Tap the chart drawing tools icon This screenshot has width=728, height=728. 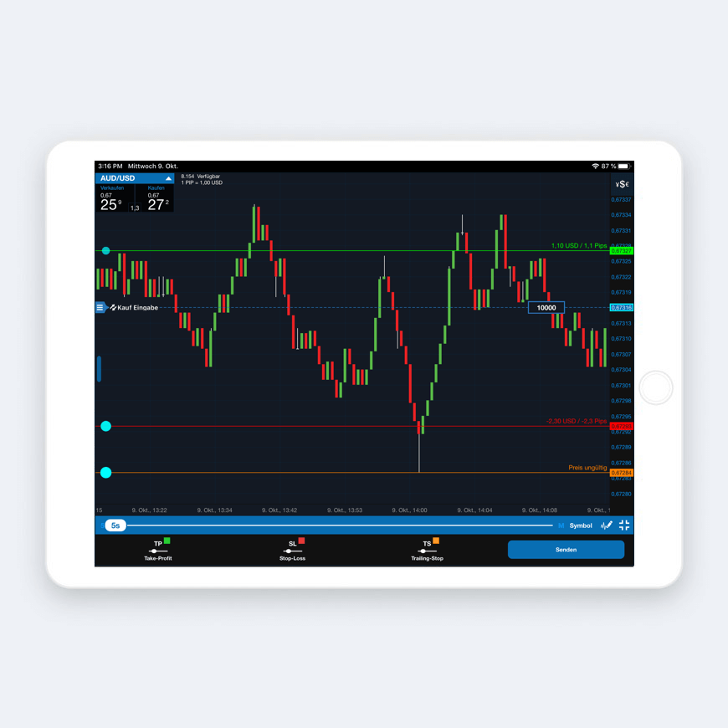[x=607, y=525]
